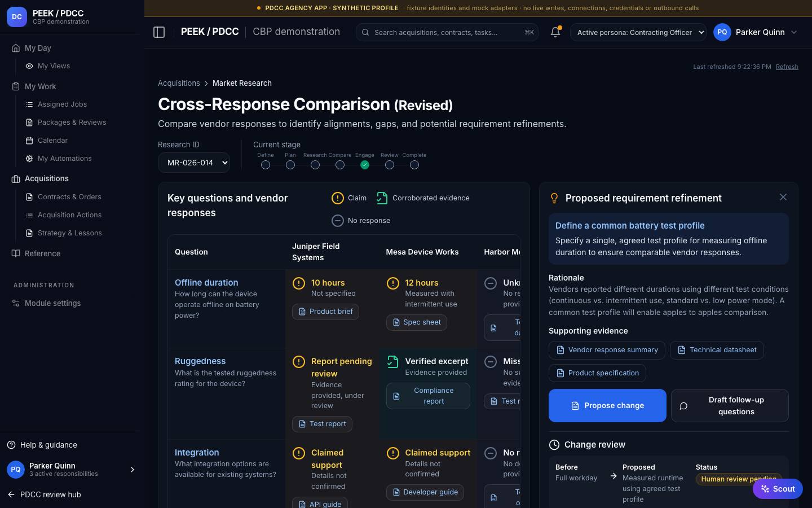Click the Offline duration question link
812x508 pixels.
206,283
